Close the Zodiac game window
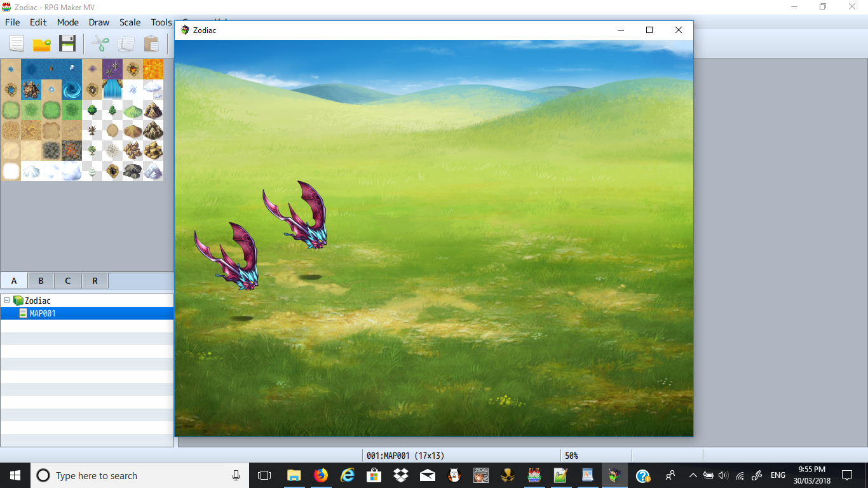 [679, 30]
